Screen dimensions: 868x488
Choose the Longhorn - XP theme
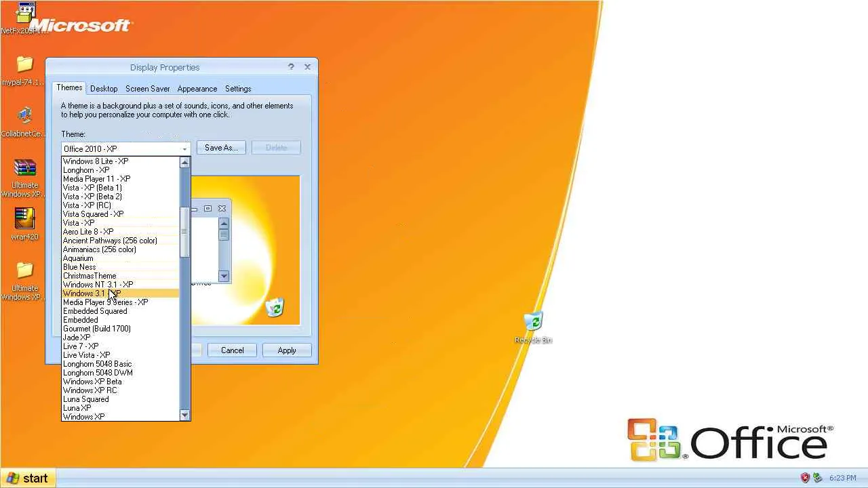point(121,170)
